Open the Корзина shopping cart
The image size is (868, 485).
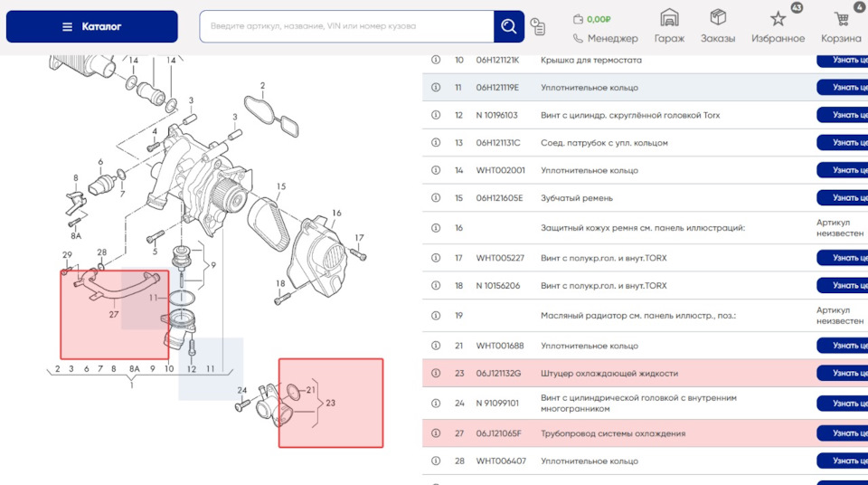[841, 27]
